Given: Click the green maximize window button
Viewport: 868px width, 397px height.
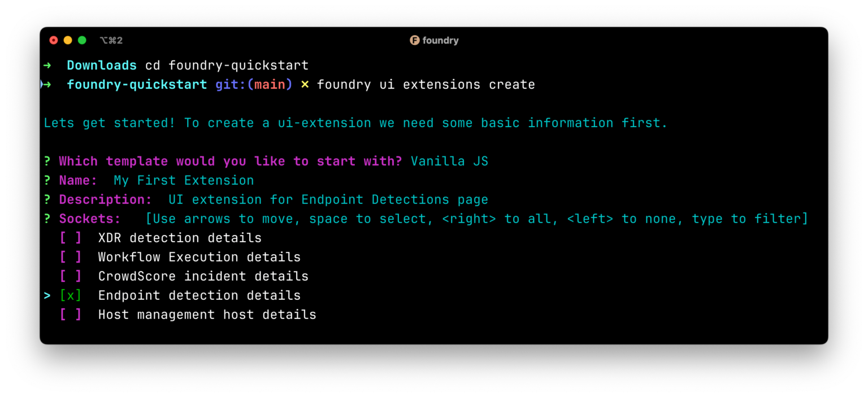Looking at the screenshot, I should tap(82, 40).
